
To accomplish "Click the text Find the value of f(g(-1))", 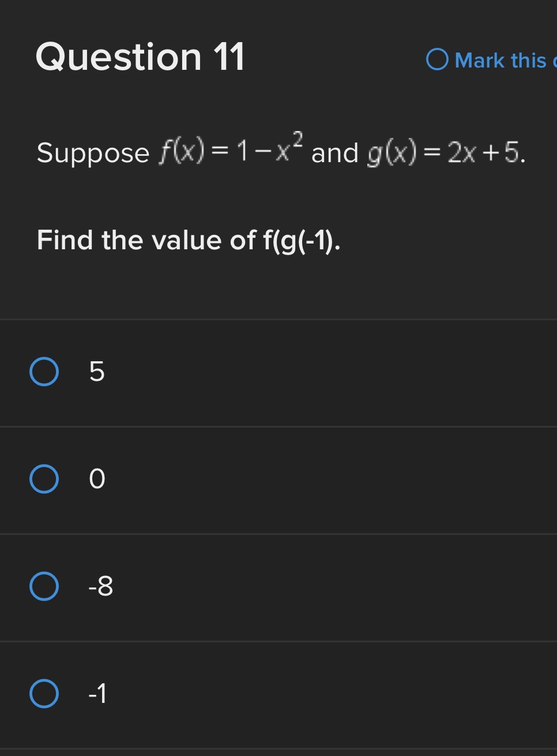I will click(x=188, y=240).
